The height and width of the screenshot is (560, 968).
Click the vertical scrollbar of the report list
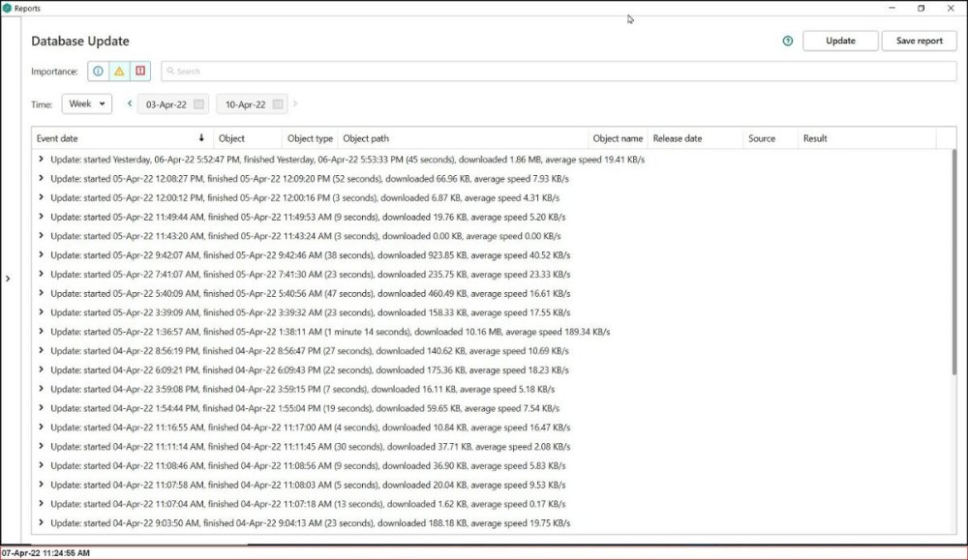pos(953,261)
